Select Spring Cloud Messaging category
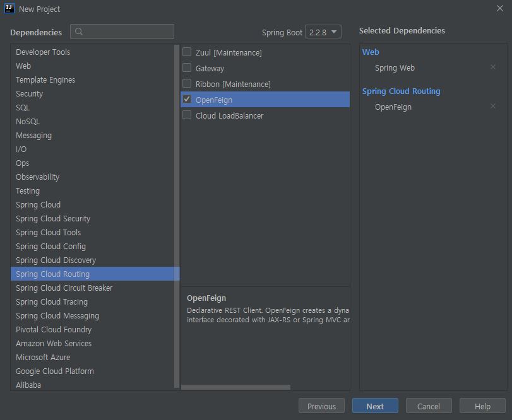 pyautogui.click(x=92, y=316)
